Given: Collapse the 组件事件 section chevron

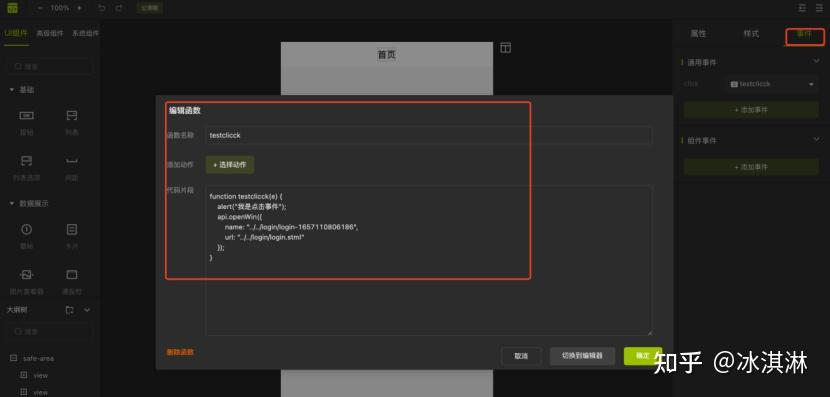Looking at the screenshot, I should 816,140.
